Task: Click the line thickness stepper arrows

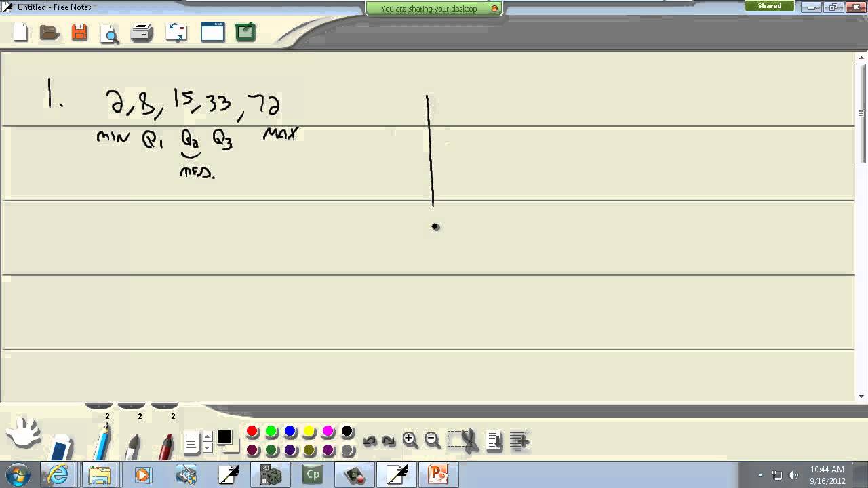Action: point(208,443)
